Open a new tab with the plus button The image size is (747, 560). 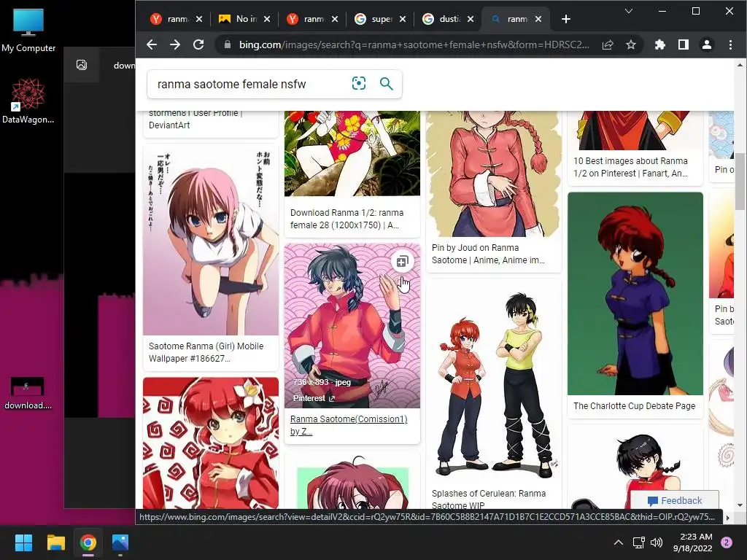[x=565, y=19]
